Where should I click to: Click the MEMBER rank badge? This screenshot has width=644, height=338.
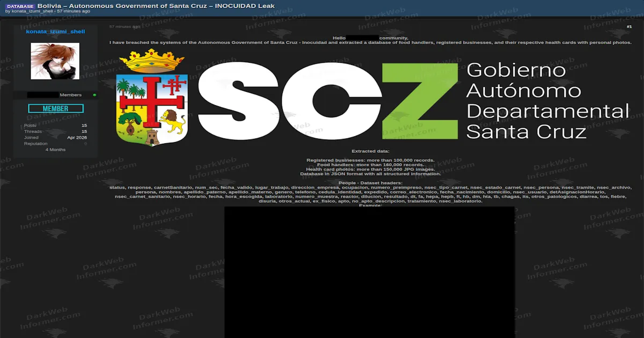click(56, 108)
